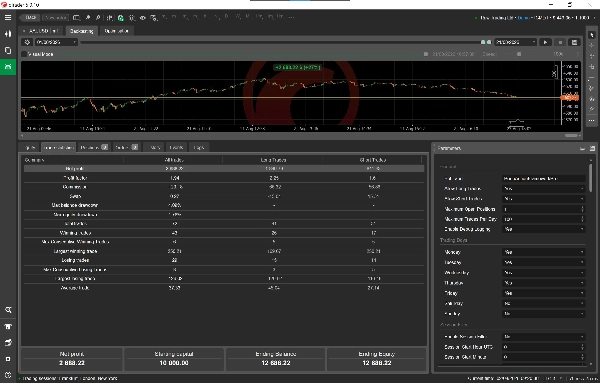Click the Parameters panel vertical scrollbar
Screen dimensions: 600x383
590,178
